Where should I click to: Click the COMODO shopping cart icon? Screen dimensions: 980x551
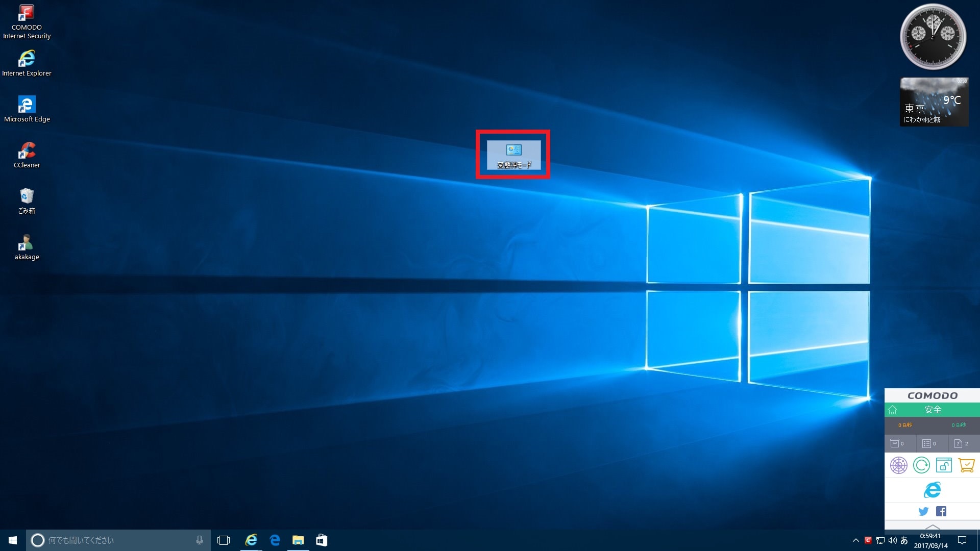coord(967,465)
